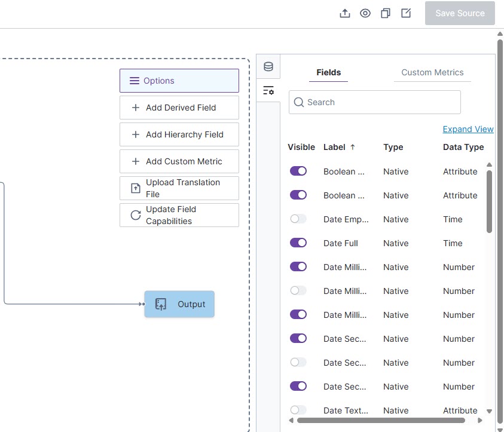This screenshot has height=432, width=504.
Task: Click Time data type of Date Full row
Action: 453,243
